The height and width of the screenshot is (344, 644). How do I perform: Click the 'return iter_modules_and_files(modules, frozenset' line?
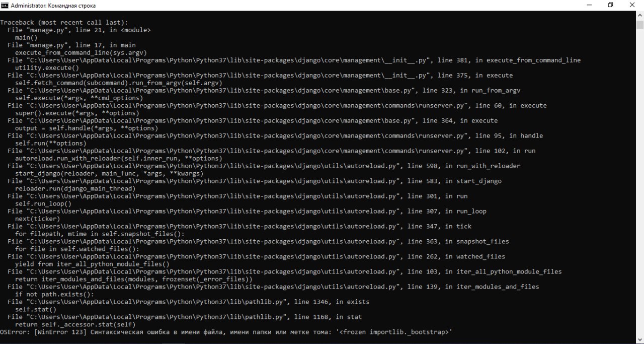134,280
